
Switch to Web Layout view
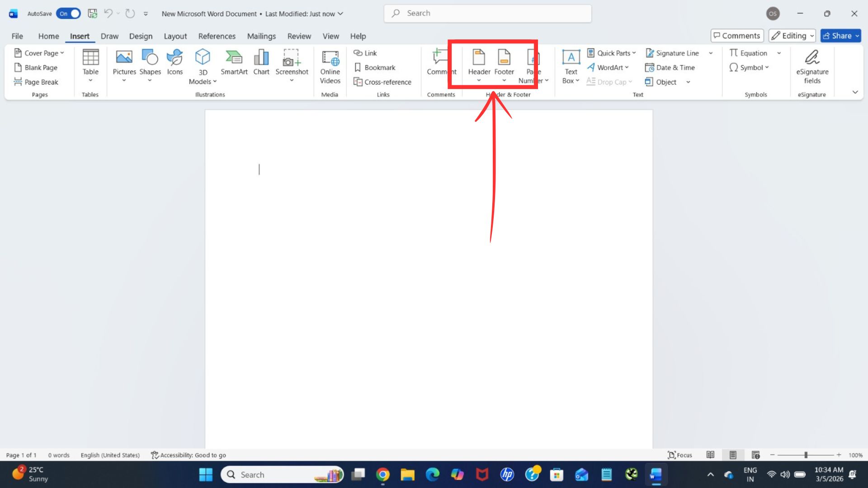click(755, 455)
